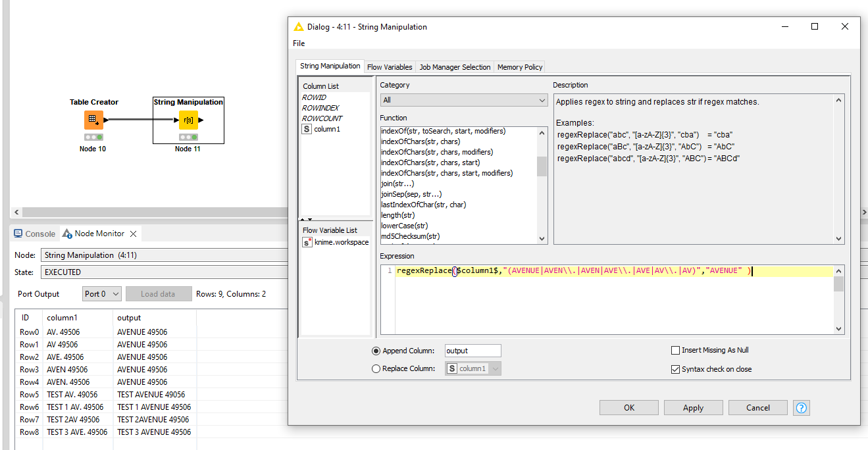Cancel the String Manipulation dialog
868x450 pixels.
click(758, 408)
